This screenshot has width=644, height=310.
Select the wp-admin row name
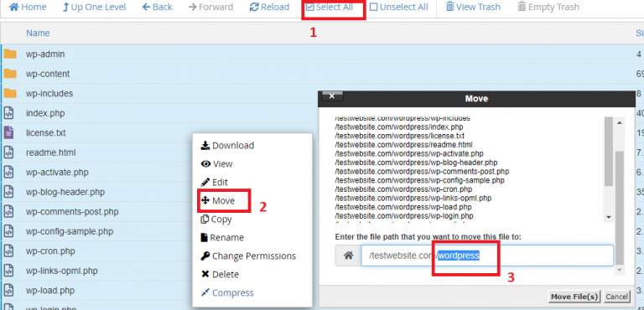45,54
